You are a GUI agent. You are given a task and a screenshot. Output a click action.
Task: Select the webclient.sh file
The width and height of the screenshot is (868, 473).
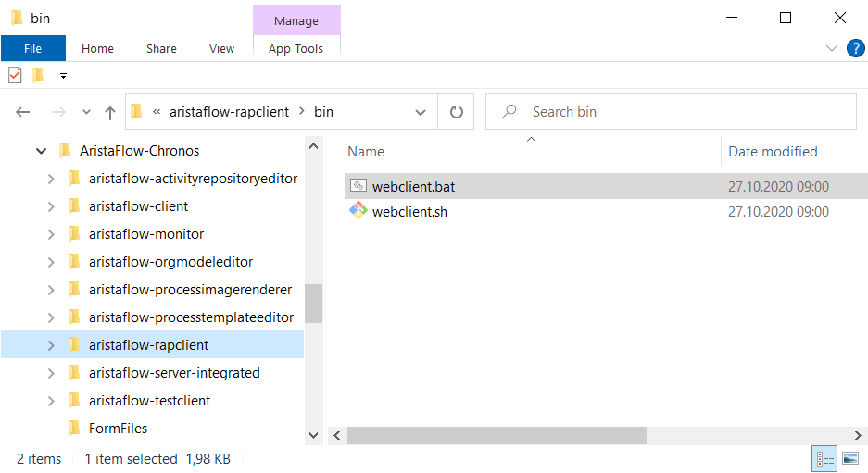tap(409, 212)
